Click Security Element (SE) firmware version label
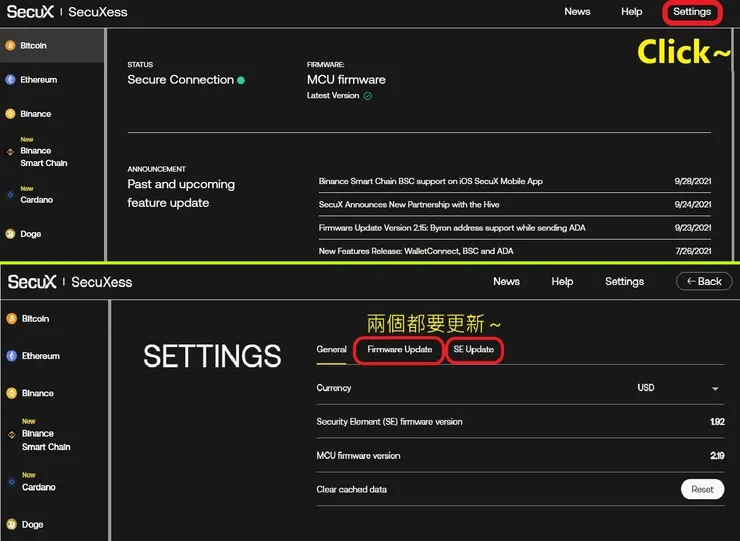 [x=389, y=422]
